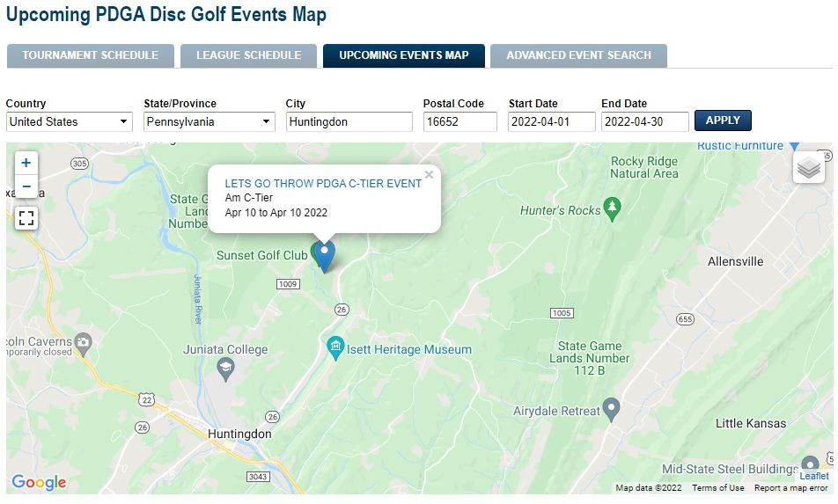Click the End Date field
Screen dimensions: 838x504
click(x=645, y=121)
